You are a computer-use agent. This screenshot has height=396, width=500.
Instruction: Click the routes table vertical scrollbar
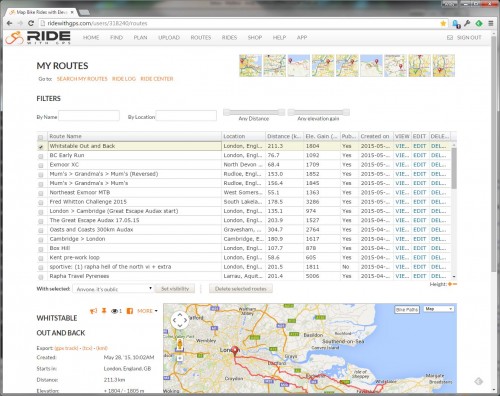click(x=454, y=168)
